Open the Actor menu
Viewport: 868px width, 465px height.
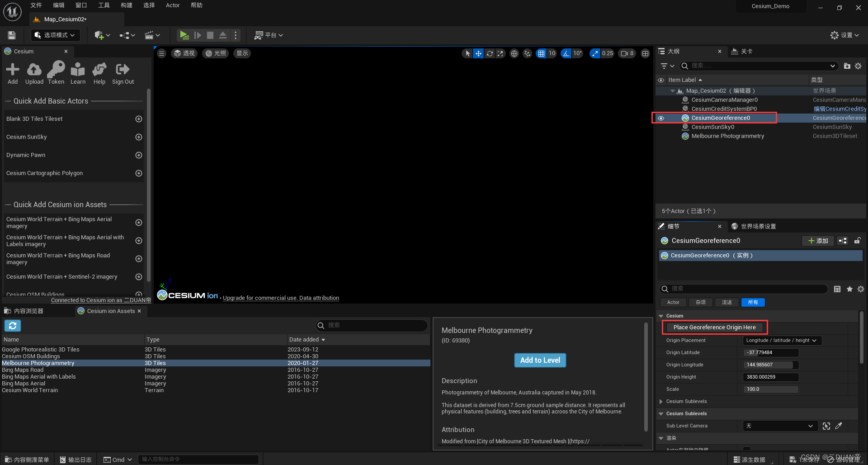(173, 5)
